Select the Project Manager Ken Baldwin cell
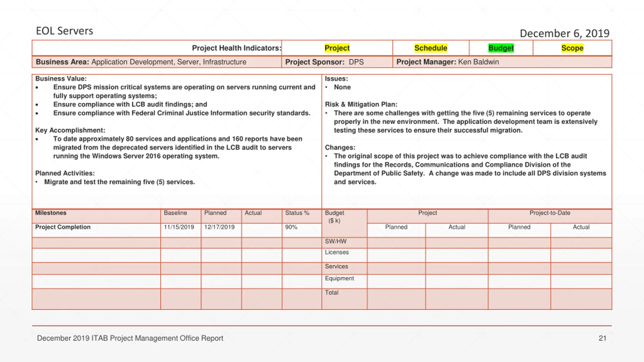Image resolution: width=644 pixels, height=362 pixels. (x=502, y=62)
